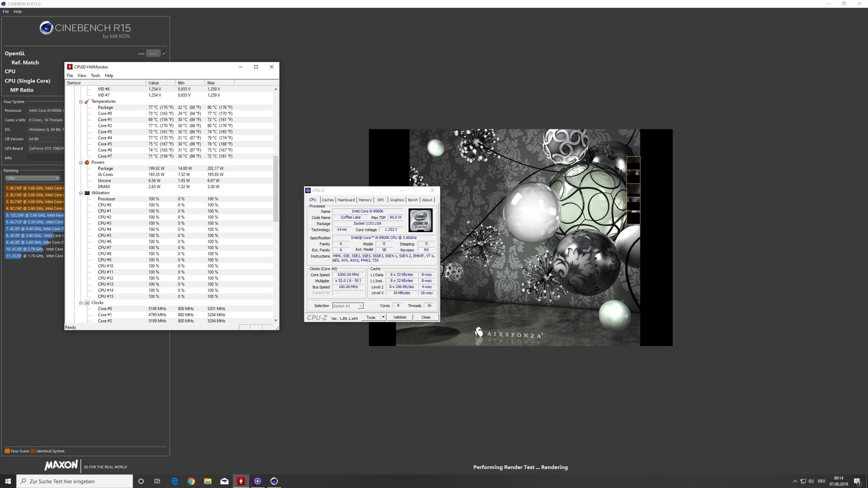Click the Clocks icon in HWMonitor tree

[87, 303]
